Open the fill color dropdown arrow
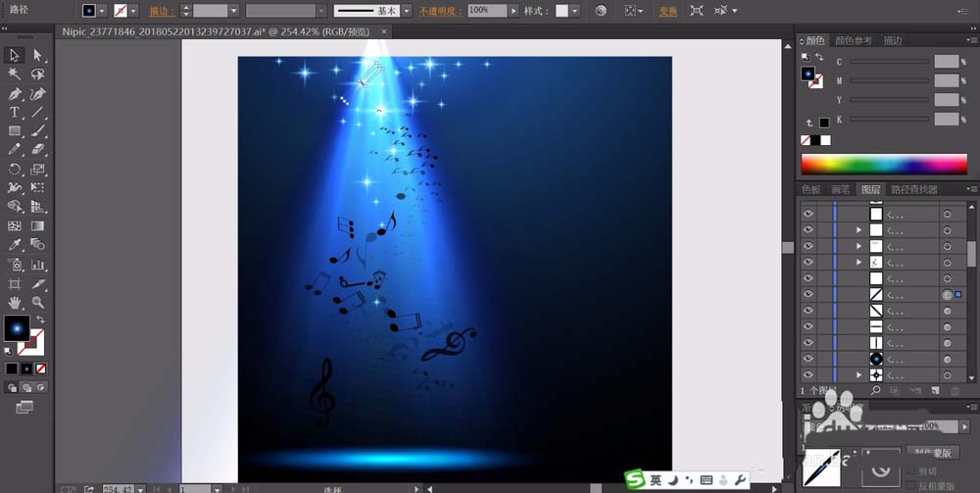The image size is (980, 493). tap(102, 11)
